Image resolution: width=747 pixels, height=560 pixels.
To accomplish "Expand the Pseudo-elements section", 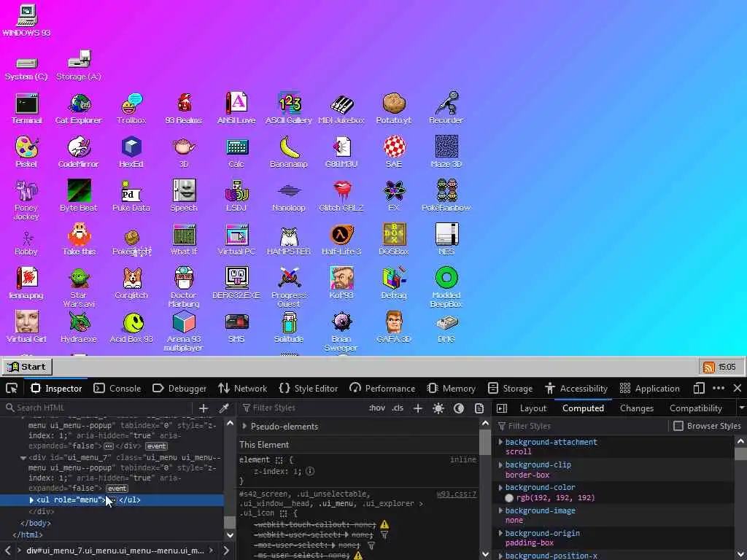I will coord(244,426).
